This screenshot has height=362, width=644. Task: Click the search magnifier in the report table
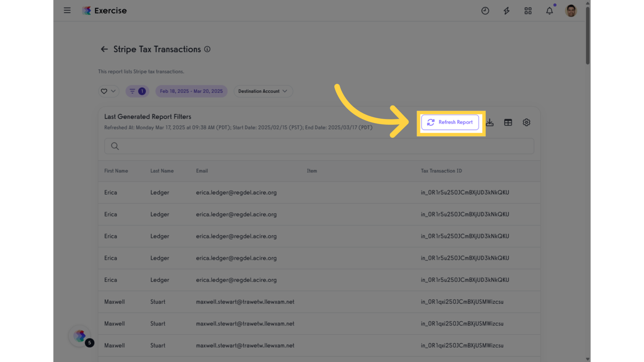point(115,146)
